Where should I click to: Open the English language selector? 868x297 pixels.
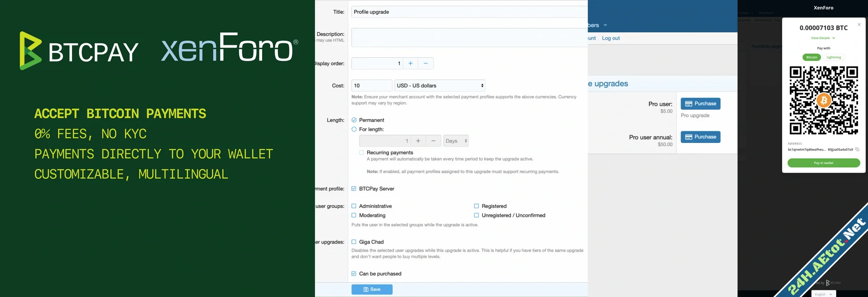coord(824,294)
